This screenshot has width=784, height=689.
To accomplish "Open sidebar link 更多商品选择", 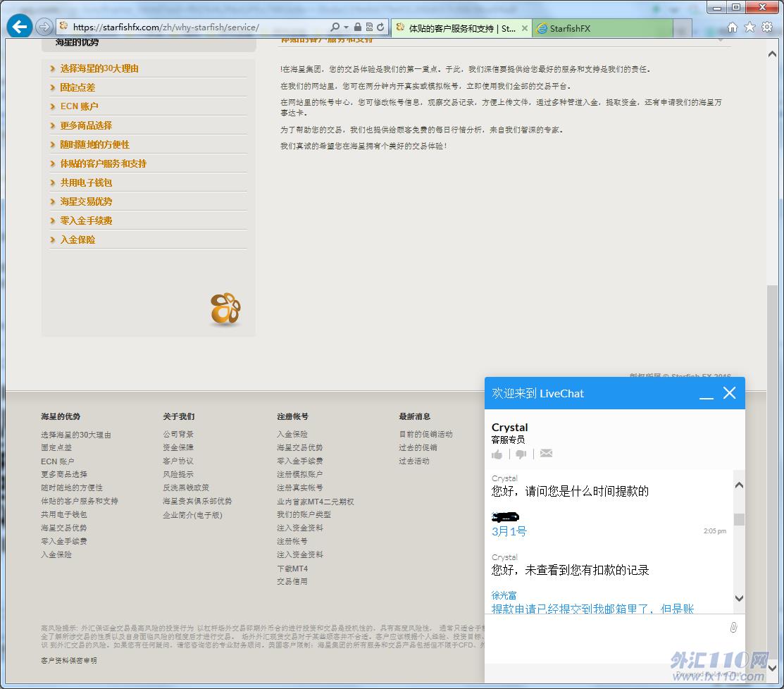I will pyautogui.click(x=86, y=125).
